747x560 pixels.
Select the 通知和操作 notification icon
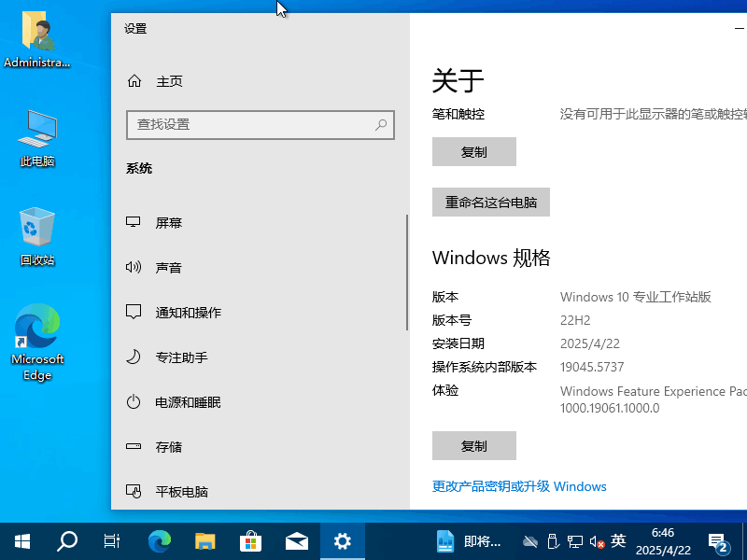click(134, 312)
